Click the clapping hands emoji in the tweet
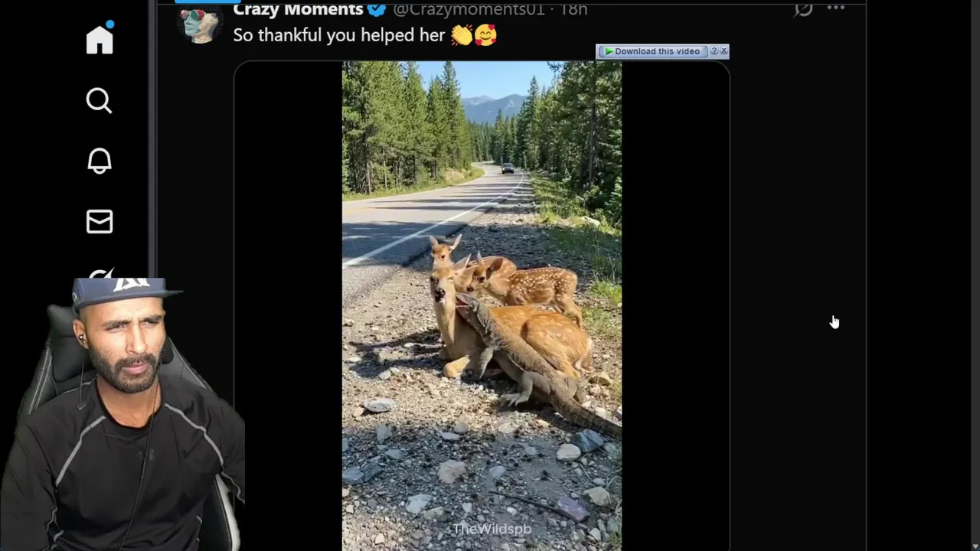Image resolution: width=980 pixels, height=551 pixels. pos(461,35)
